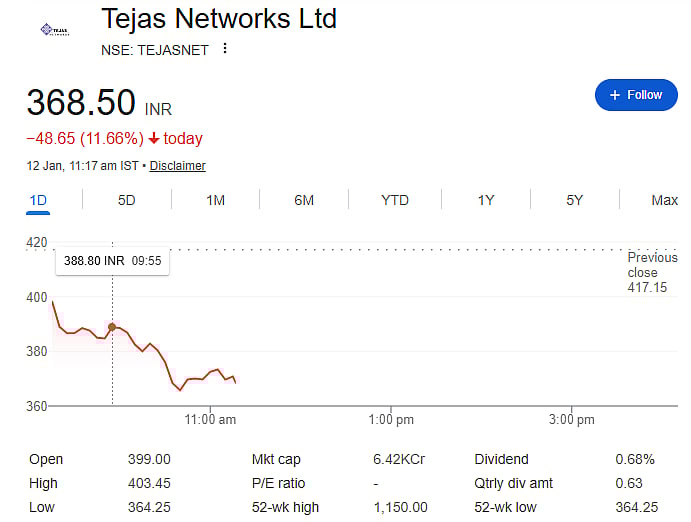Screen dimensions: 691x522
Task: Click the Dividend yield value 0.68%
Action: coord(635,459)
